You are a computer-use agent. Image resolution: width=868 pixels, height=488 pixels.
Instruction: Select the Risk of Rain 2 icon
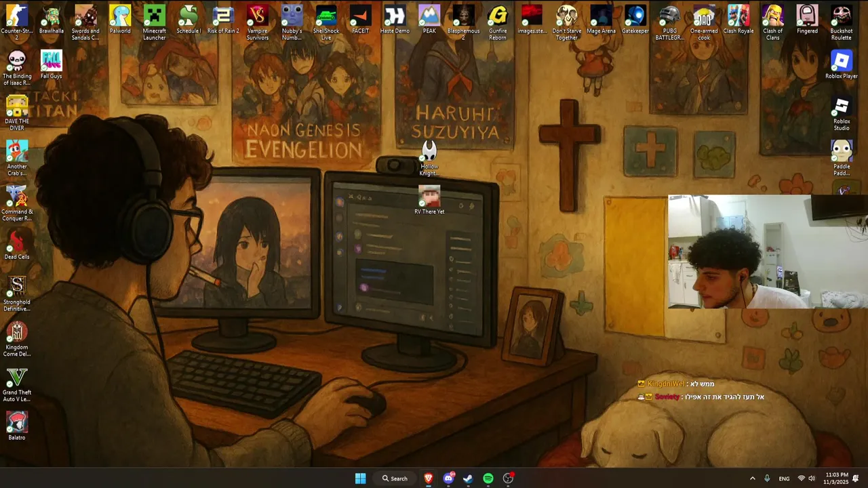[x=223, y=19]
